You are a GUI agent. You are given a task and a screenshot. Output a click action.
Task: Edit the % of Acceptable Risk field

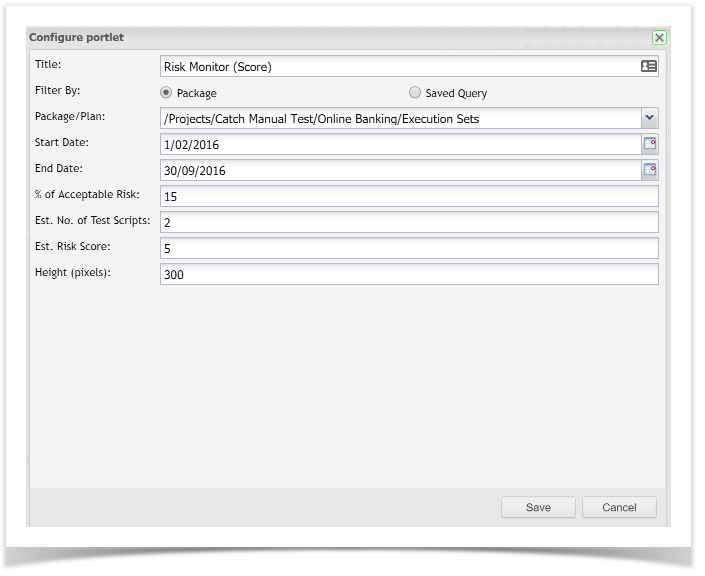coord(408,196)
